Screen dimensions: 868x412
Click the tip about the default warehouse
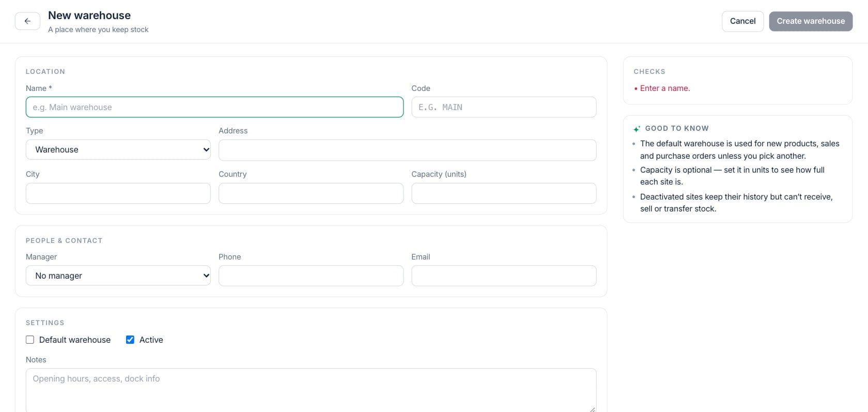[x=740, y=150]
